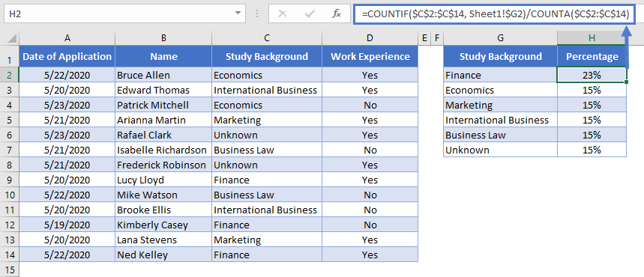Click the Cancel (X) formula bar icon
Screen dimensions: 644x277
tap(282, 13)
